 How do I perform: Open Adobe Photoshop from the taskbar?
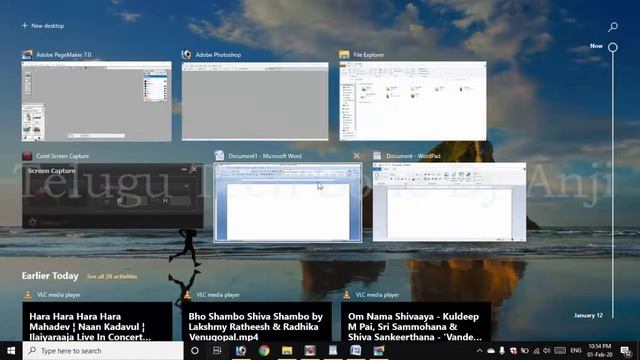coord(241,351)
